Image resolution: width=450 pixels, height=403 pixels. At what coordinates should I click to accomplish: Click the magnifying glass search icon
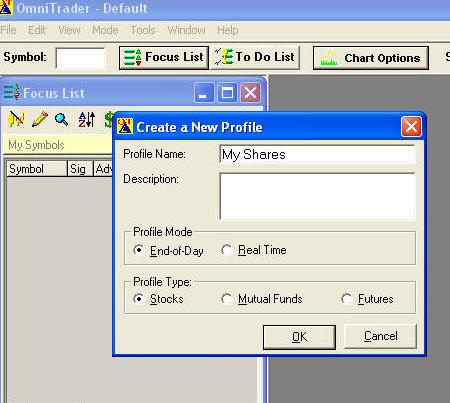62,119
